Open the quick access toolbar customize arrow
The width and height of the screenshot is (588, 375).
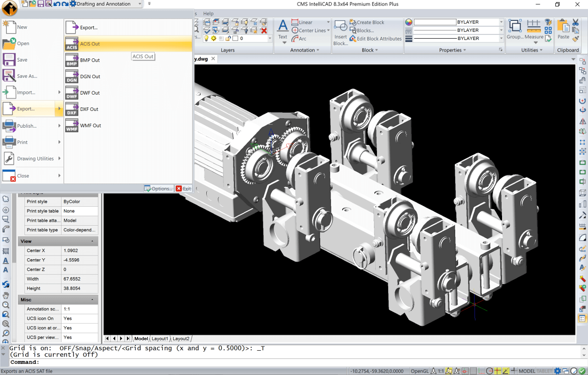coord(149,4)
